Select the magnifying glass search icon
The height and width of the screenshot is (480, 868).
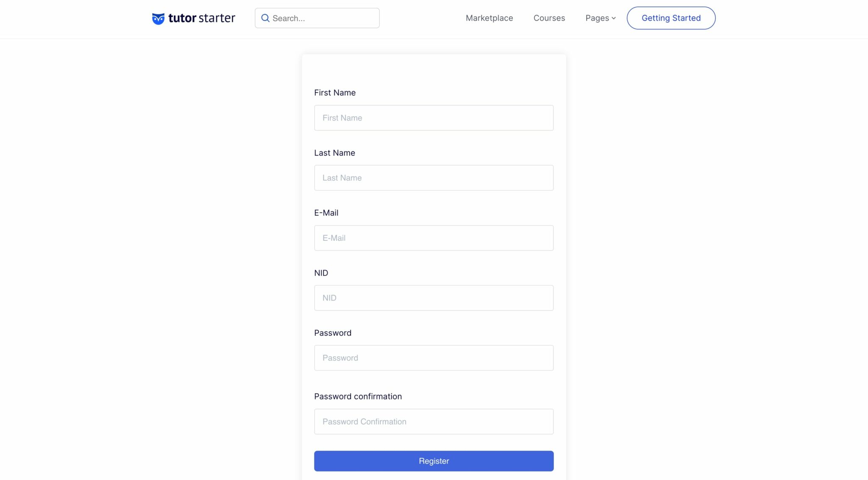point(266,18)
